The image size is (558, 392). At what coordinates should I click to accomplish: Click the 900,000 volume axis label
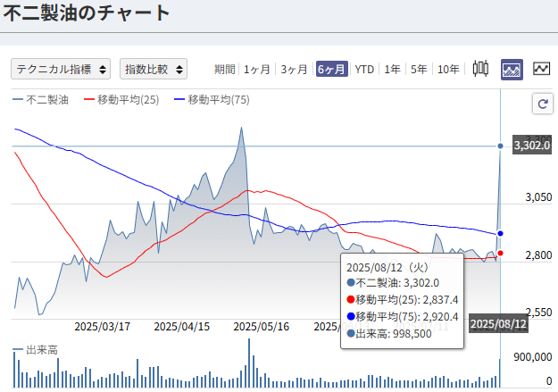point(533,357)
